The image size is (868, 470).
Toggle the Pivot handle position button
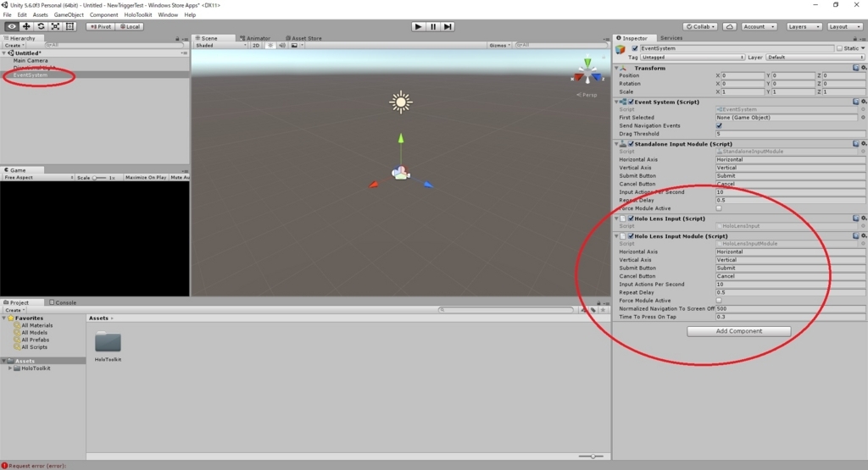(x=101, y=26)
